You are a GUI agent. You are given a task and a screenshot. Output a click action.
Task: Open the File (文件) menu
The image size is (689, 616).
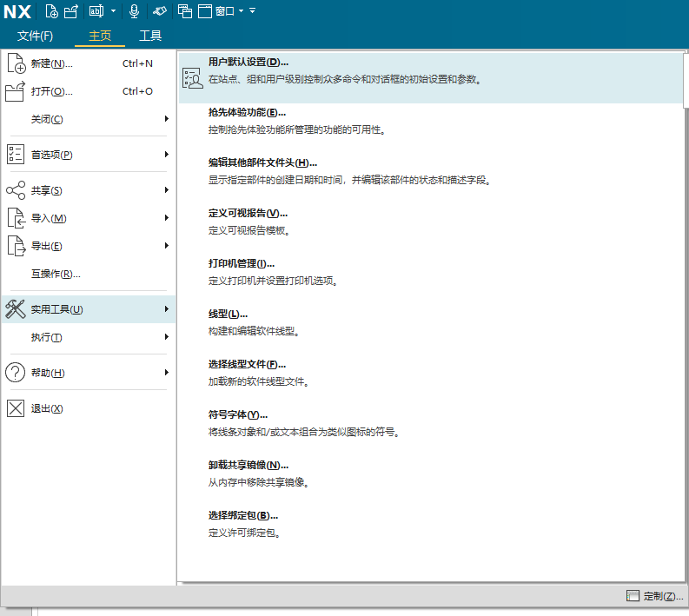point(35,36)
